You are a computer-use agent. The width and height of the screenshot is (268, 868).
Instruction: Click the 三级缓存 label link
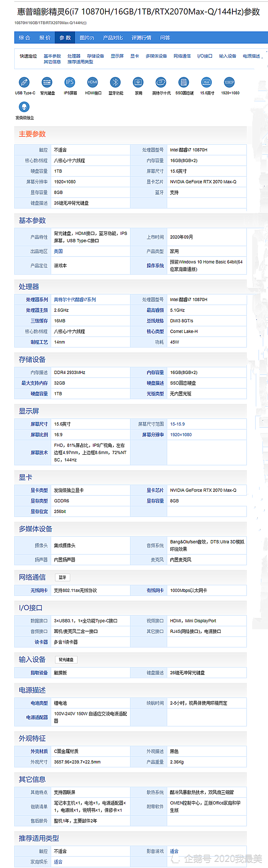pyautogui.click(x=39, y=321)
